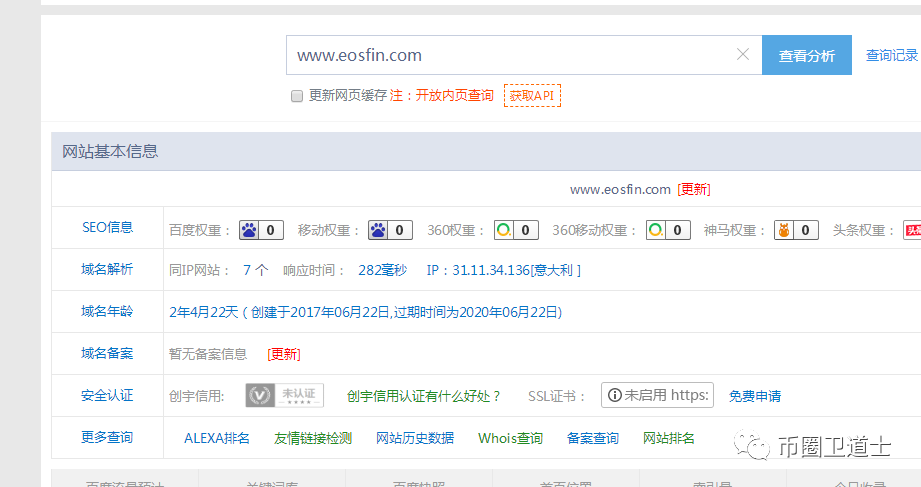Open the 域名备案 row label
The image size is (921, 487).
click(x=107, y=353)
